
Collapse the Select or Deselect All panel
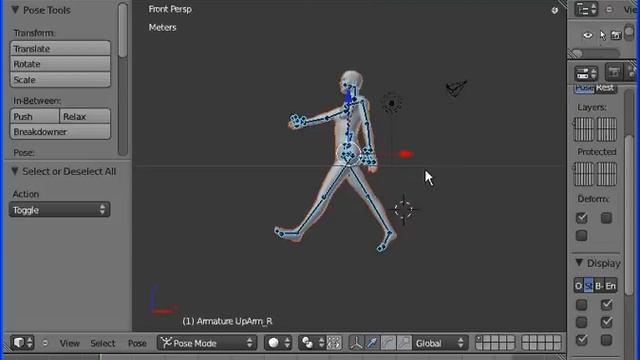(x=15, y=171)
